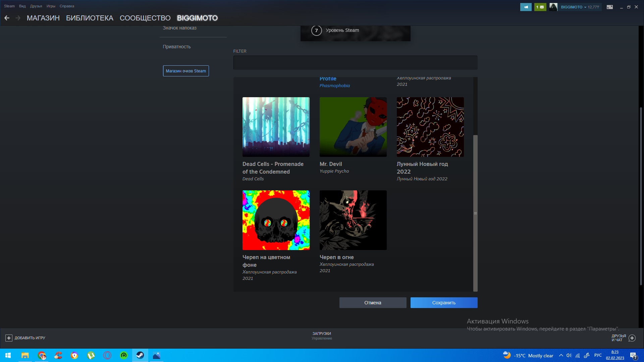Image resolution: width=644 pixels, height=362 pixels.
Task: Select Приватность in the sidebar
Action: point(177,47)
